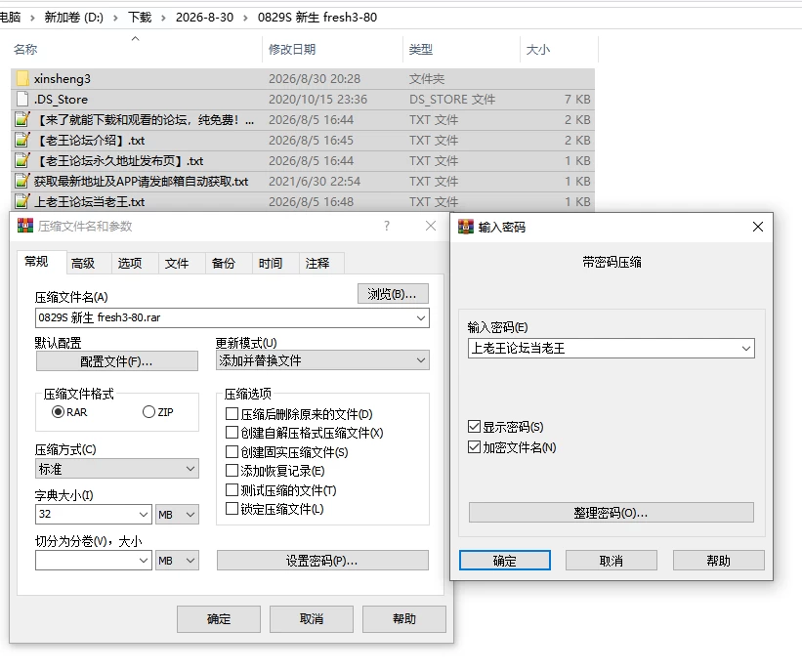
Task: Sort by the 类型 column header
Action: 421,50
